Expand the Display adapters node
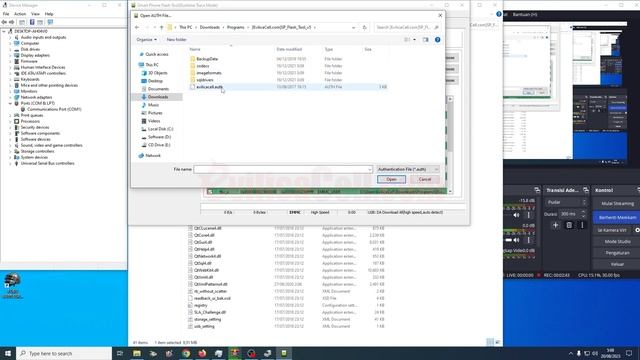Viewport: 640px width, 360px height. 10,55
